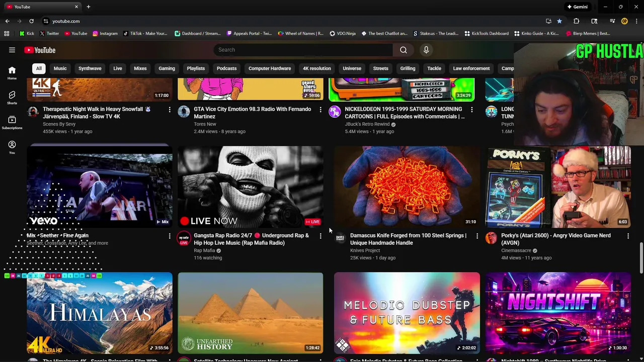The image size is (644, 362).
Task: Play the Porky's Atari 2600 thumbnail
Action: tap(558, 187)
